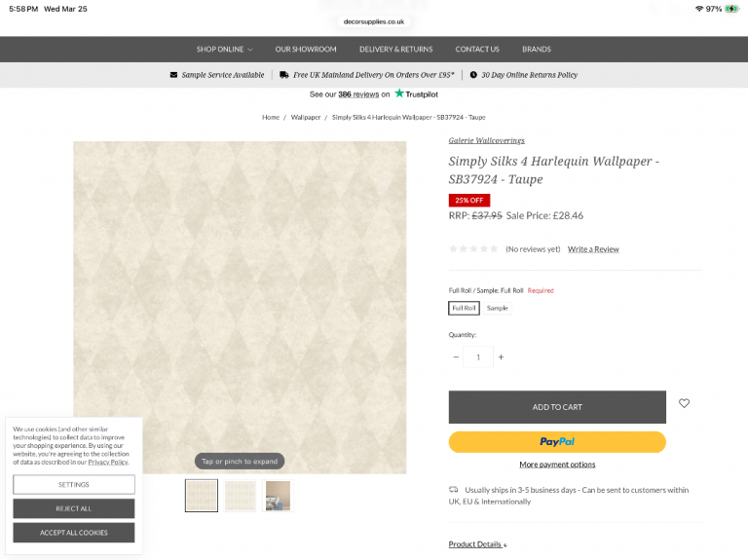Expand the Product Details section

click(x=477, y=544)
